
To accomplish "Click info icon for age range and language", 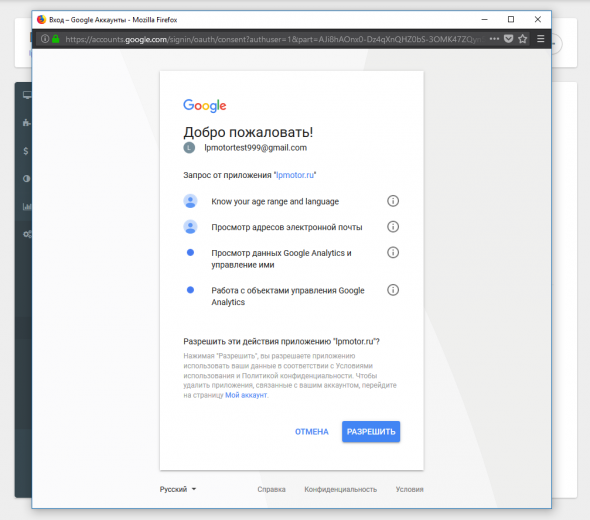I will pyautogui.click(x=393, y=201).
